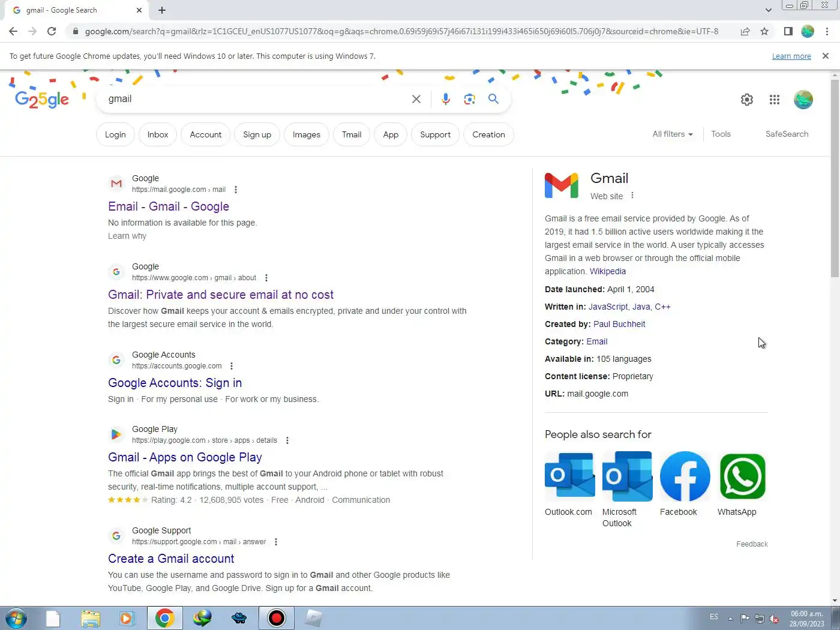Click the Wikipedia link in Gmail panel
Viewport: 840px width, 630px height.
(608, 271)
